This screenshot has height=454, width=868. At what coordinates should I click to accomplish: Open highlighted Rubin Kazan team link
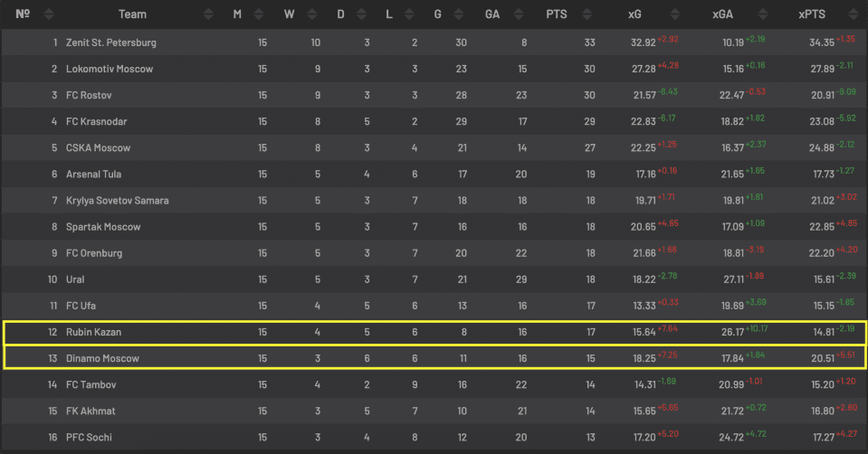click(93, 332)
